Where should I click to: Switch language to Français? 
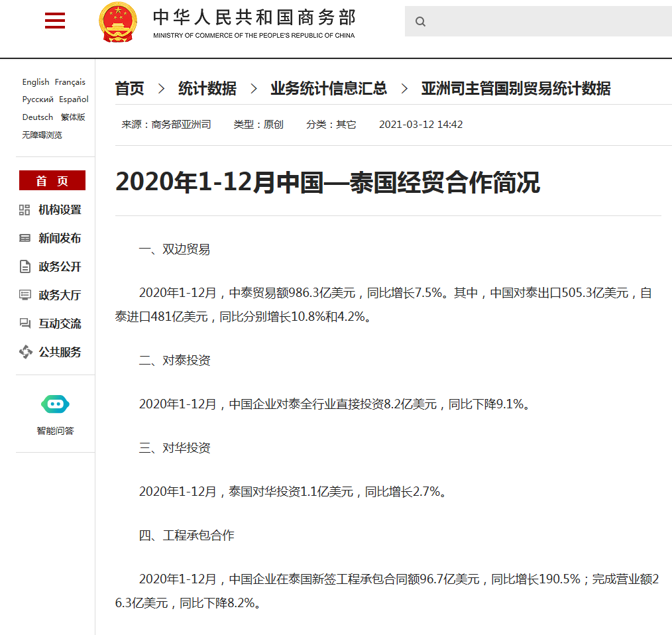pos(70,82)
